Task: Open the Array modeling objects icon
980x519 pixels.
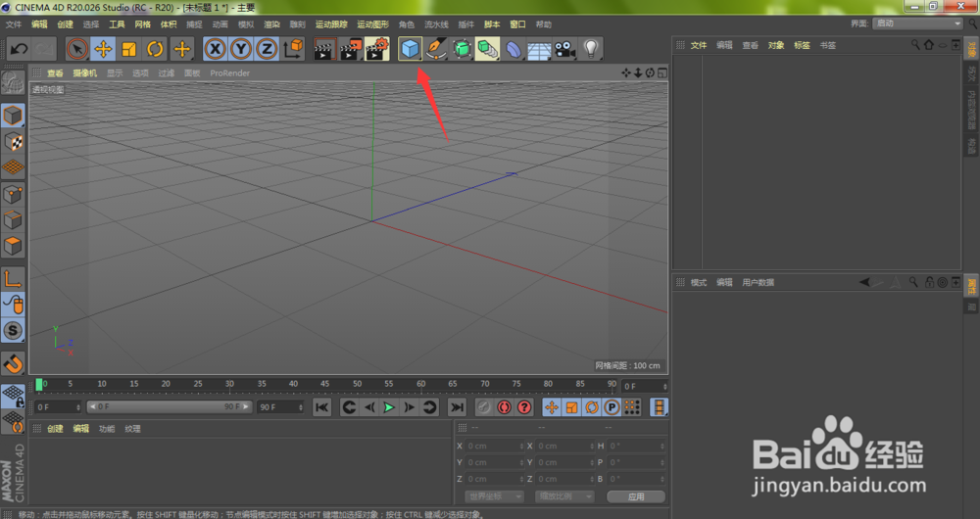Action: coord(487,49)
